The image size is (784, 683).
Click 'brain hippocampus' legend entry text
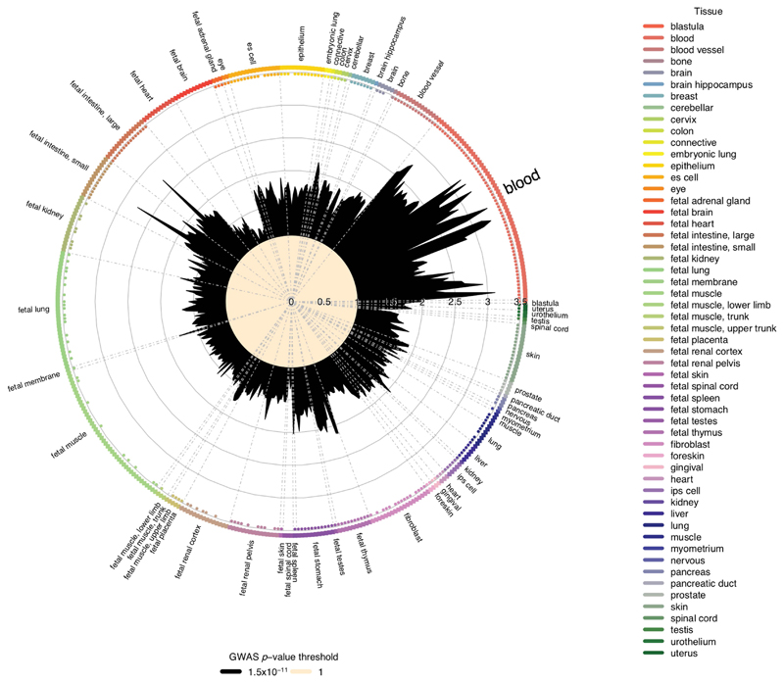point(711,85)
